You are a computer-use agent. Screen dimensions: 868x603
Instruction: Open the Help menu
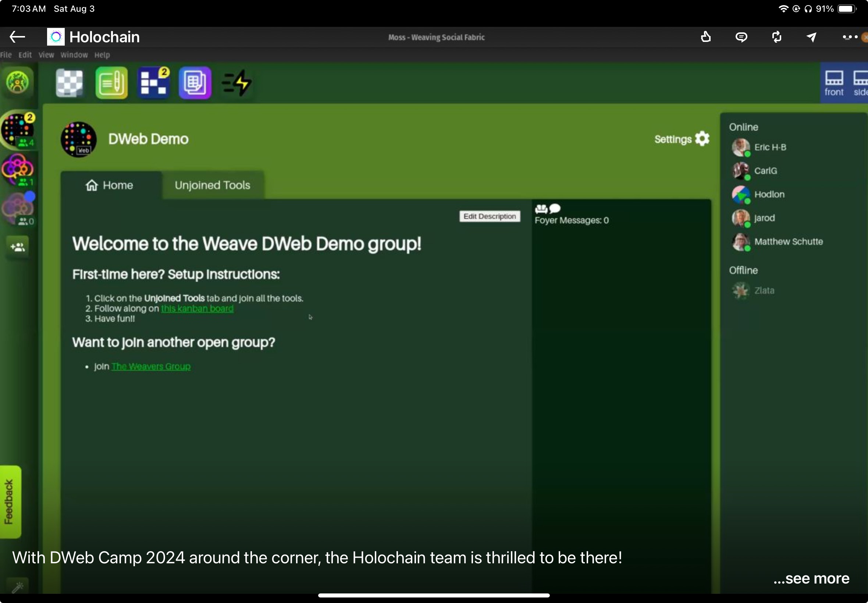pos(102,55)
